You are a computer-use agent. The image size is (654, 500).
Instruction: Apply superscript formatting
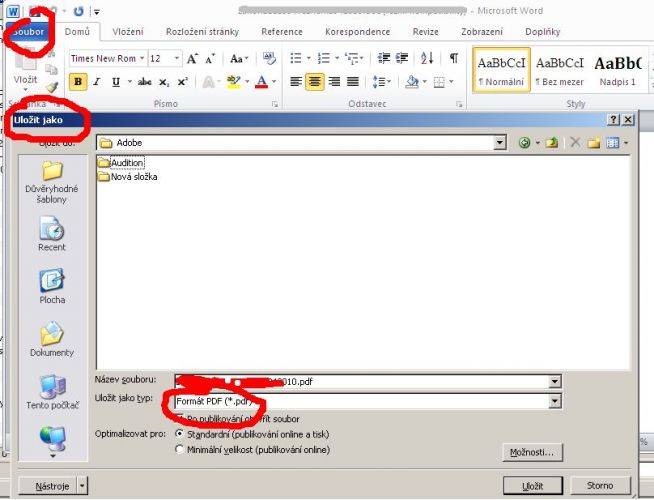(x=183, y=82)
